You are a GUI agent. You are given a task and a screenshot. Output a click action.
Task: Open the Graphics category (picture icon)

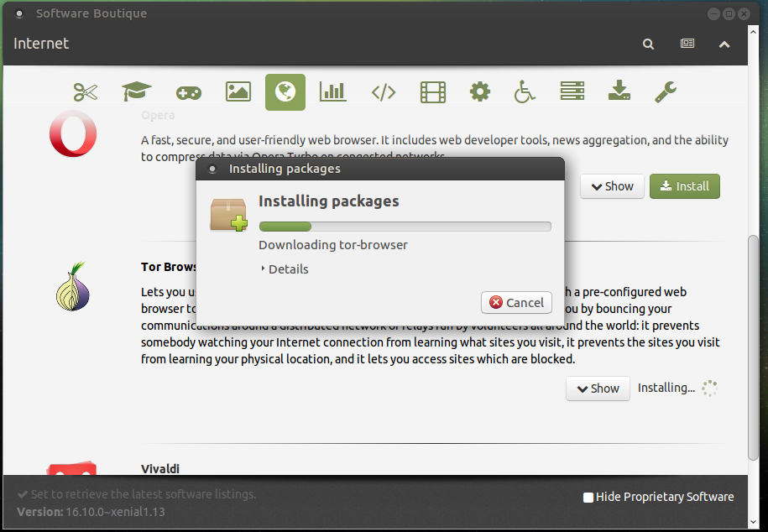pyautogui.click(x=238, y=91)
